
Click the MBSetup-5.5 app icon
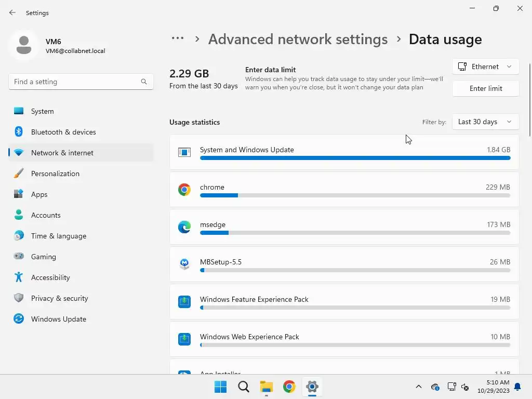(x=184, y=264)
